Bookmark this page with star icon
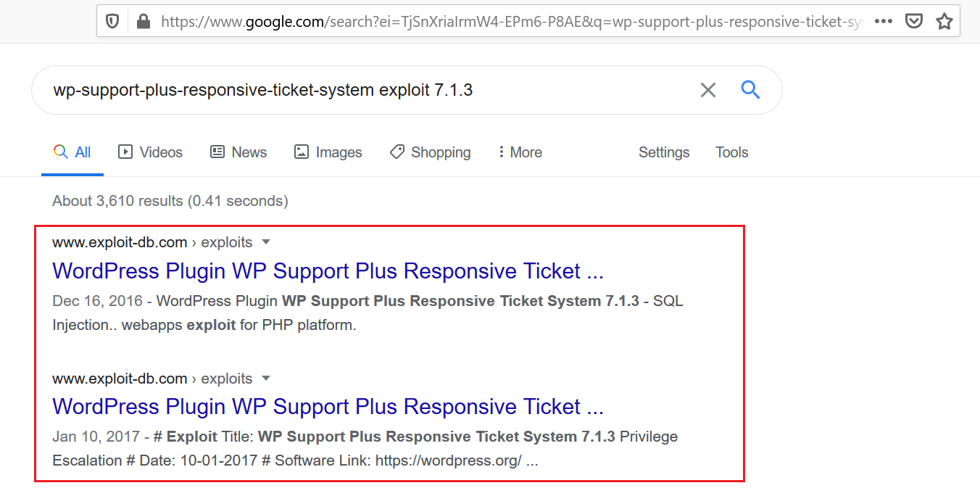 [944, 22]
